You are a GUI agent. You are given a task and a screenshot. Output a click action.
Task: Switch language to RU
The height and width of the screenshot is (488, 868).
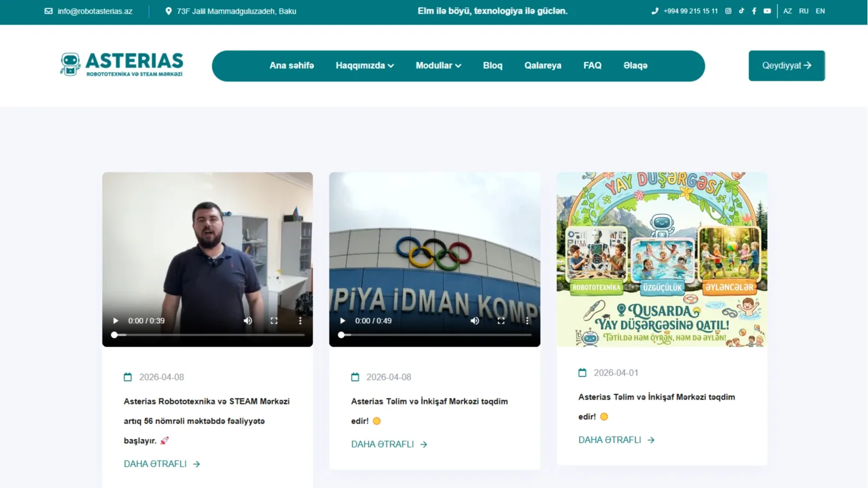pyautogui.click(x=804, y=11)
